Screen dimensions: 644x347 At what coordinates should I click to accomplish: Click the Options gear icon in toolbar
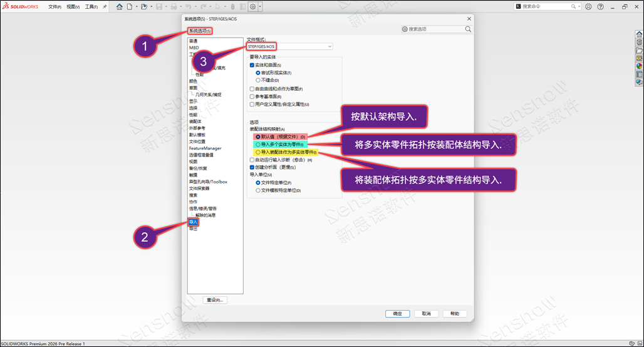click(253, 6)
